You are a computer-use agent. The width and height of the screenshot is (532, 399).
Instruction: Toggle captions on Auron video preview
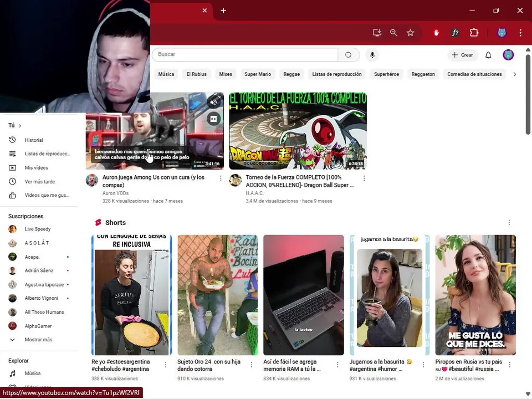coord(213,119)
